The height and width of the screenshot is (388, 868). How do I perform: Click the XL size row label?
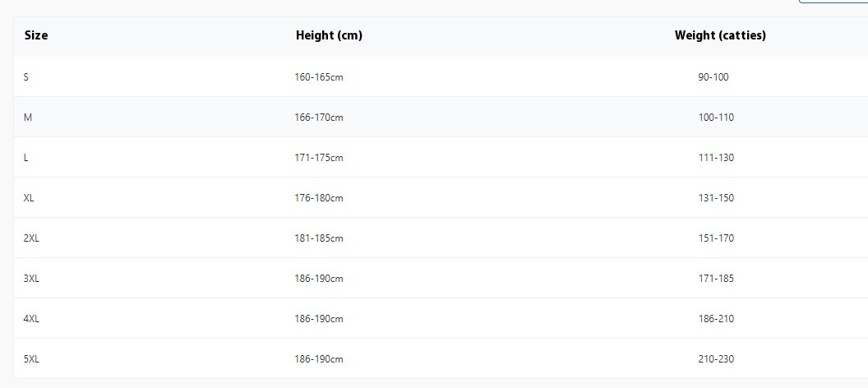click(29, 198)
